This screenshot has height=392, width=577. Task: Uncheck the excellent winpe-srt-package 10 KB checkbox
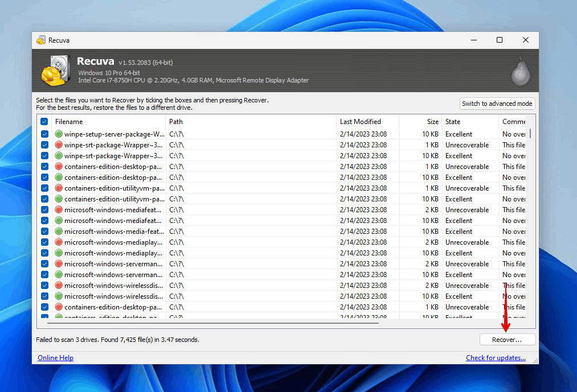tap(44, 155)
